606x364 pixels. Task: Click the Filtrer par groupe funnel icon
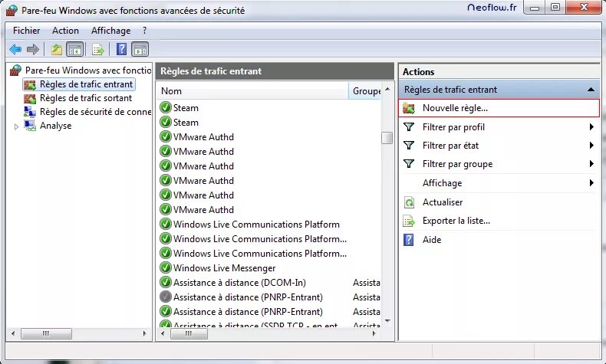point(409,164)
